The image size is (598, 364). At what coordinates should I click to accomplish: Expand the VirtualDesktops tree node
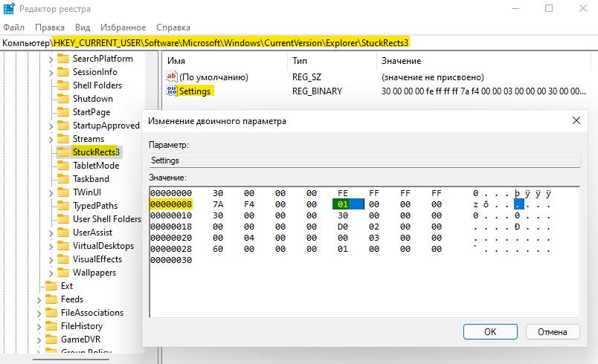(x=51, y=247)
